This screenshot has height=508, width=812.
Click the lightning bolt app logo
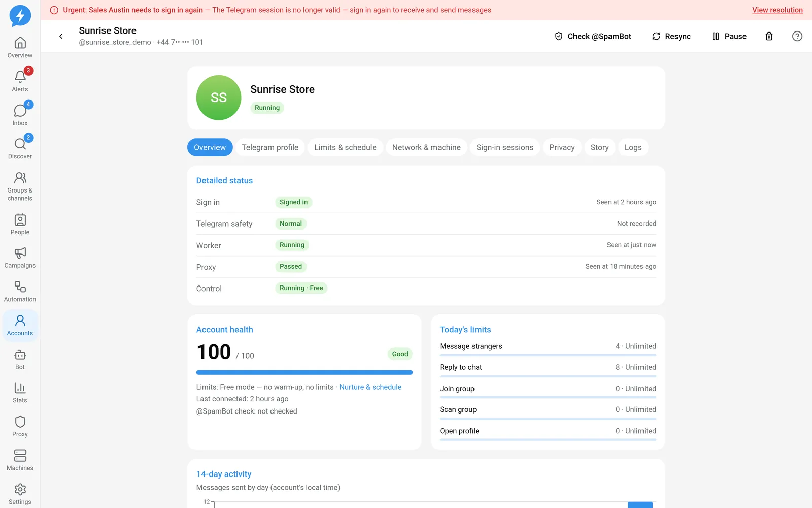(x=20, y=16)
